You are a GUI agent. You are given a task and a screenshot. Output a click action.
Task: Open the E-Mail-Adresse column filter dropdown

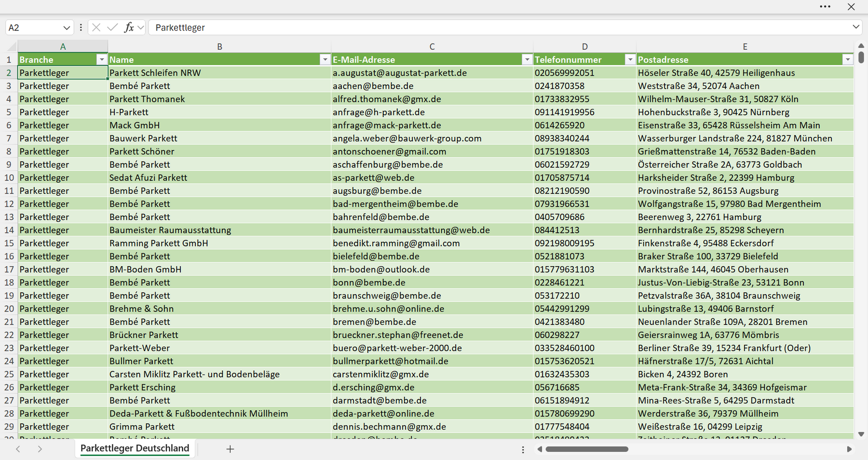coord(527,59)
